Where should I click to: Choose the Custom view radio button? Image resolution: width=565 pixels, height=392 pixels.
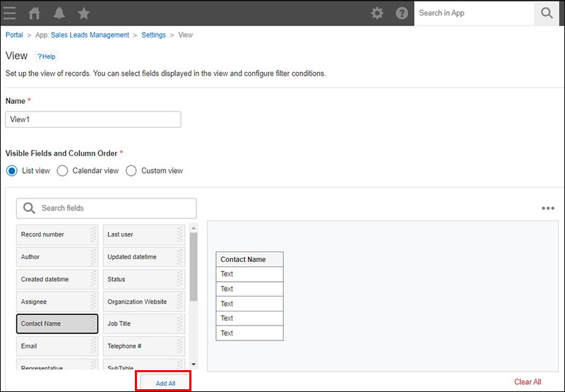131,171
